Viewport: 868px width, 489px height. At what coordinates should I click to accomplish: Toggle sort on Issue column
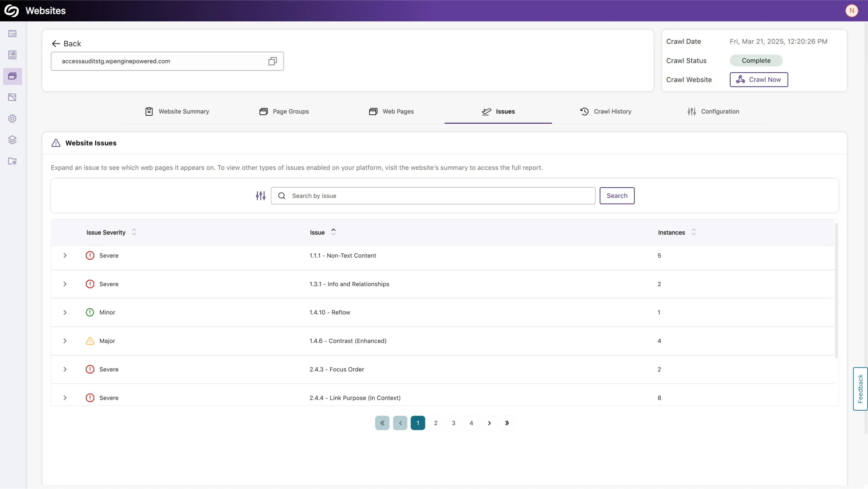click(333, 232)
